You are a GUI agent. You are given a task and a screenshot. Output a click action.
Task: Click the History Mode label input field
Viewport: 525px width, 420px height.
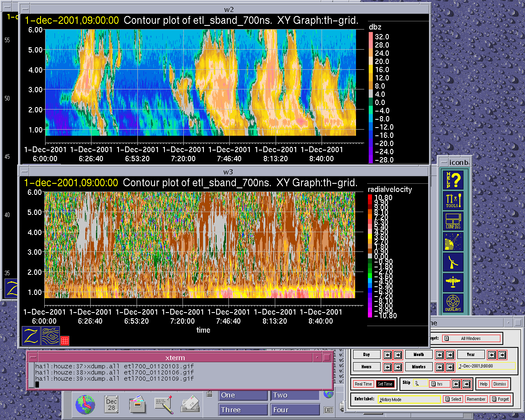(x=409, y=399)
